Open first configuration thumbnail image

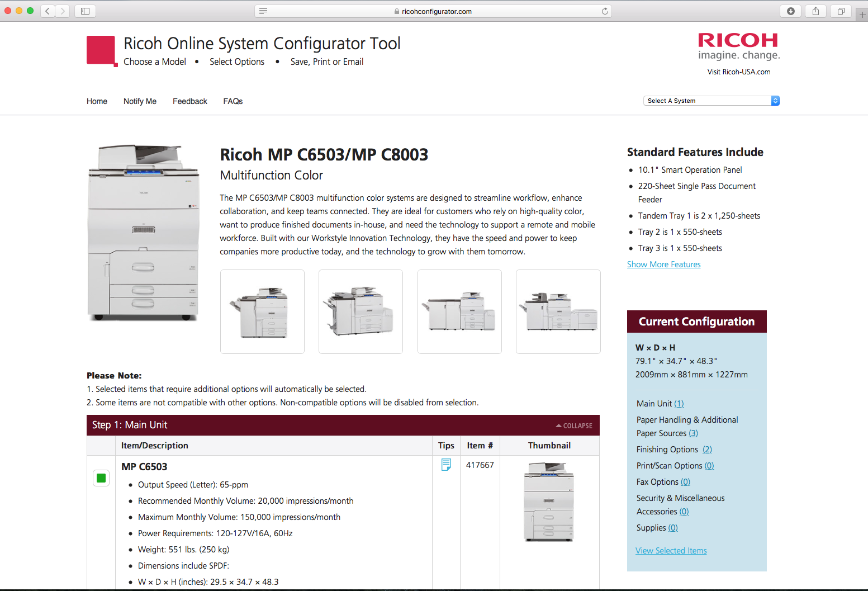pos(262,311)
